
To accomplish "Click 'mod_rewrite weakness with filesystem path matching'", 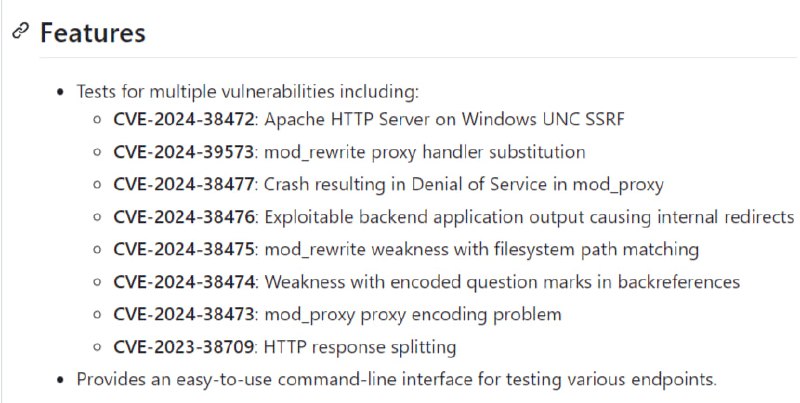I will pos(482,250).
